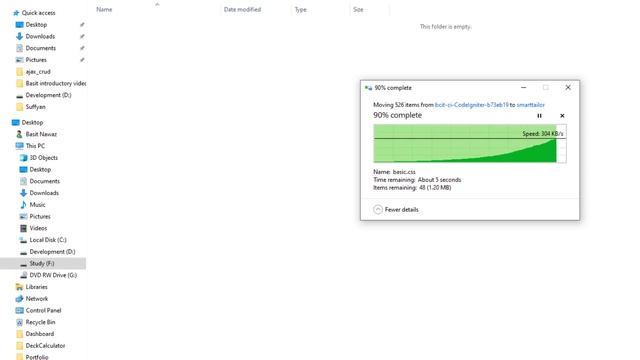Open the bcit-ci-CodeIgniter source folder link
The image size is (640, 360).
471,105
